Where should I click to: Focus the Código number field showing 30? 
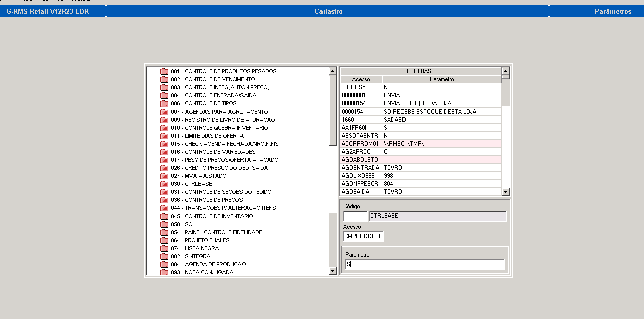coord(356,216)
